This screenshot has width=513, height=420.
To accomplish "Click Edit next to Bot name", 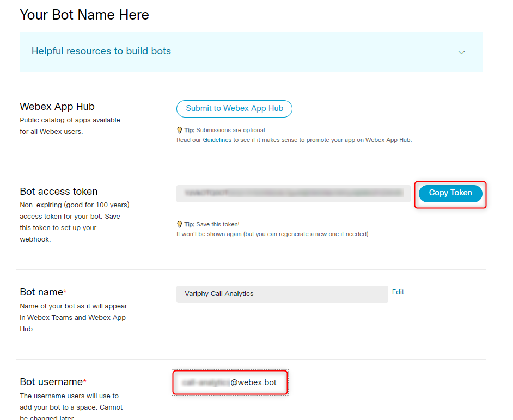I will pyautogui.click(x=398, y=292).
